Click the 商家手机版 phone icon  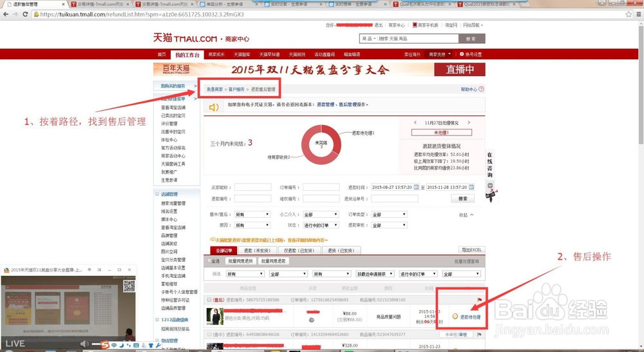(415, 25)
